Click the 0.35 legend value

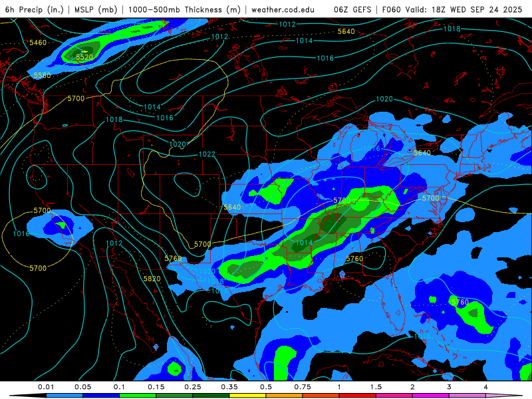[x=229, y=387]
